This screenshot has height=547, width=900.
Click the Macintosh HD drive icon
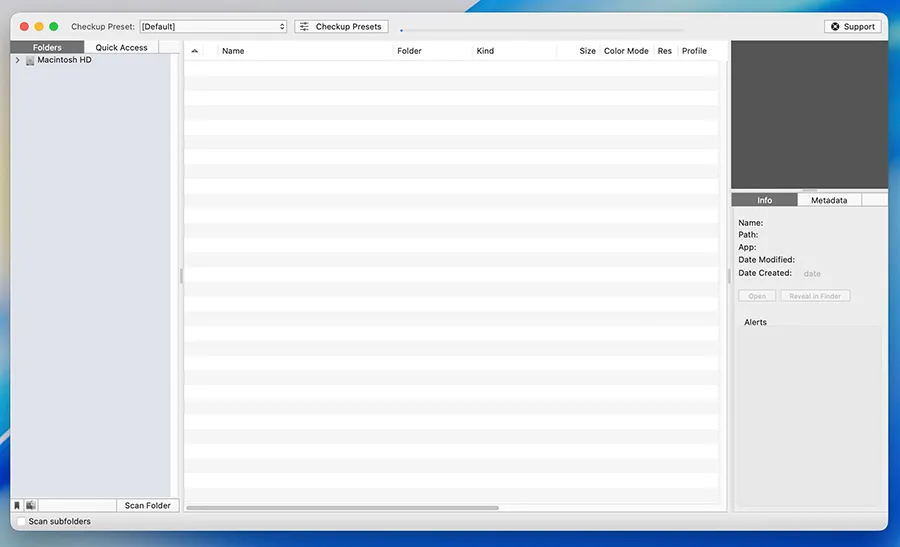30,60
